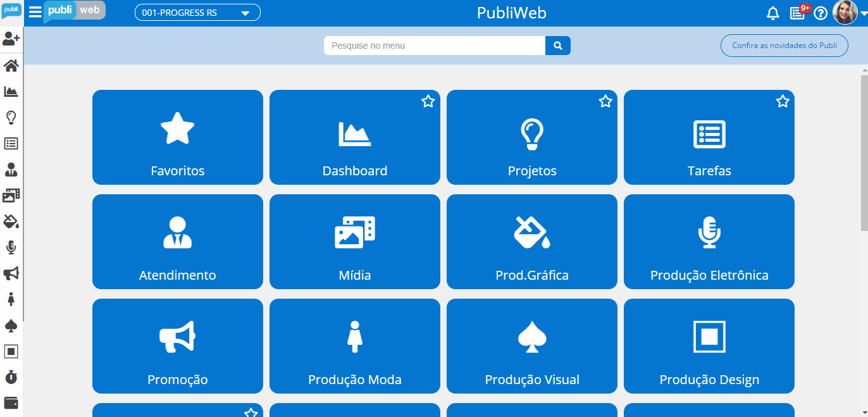Click the user profile avatar photo
The height and width of the screenshot is (417, 868).
click(x=845, y=13)
